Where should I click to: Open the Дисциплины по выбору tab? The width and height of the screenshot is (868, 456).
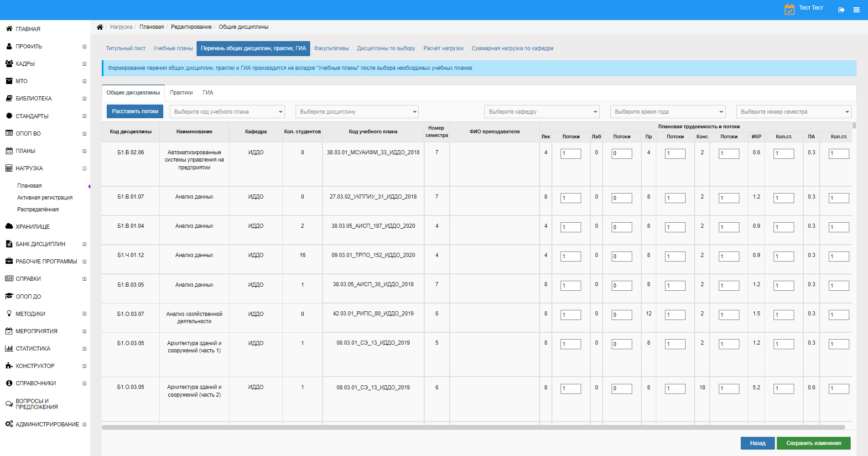click(x=386, y=48)
